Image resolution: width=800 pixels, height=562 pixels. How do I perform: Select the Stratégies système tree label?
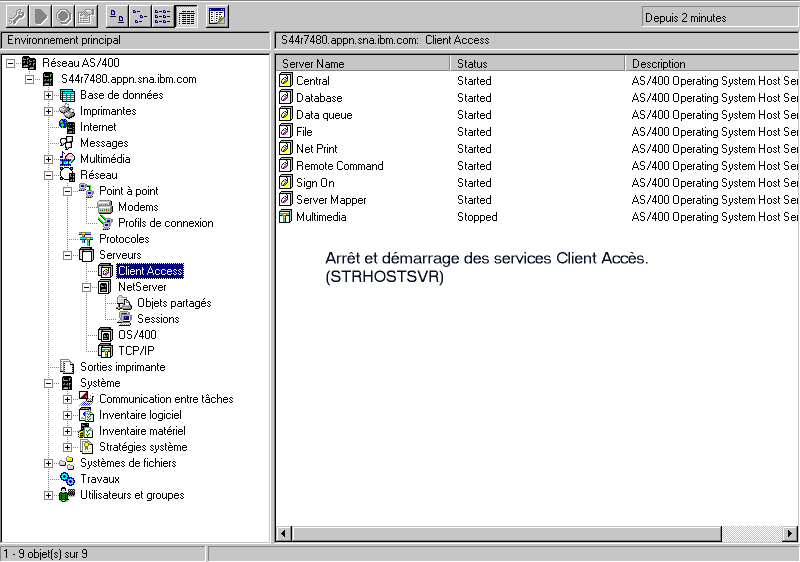(143, 447)
